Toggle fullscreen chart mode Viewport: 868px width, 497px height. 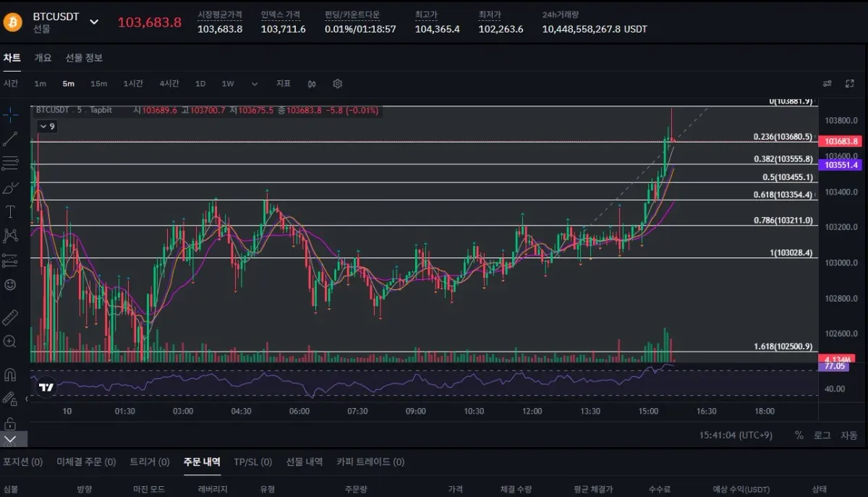pyautogui.click(x=851, y=83)
